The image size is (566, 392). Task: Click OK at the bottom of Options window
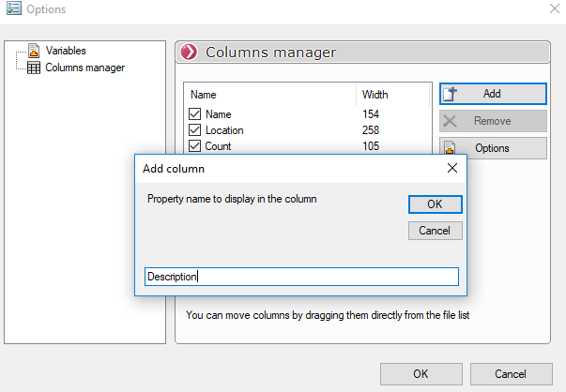421,374
